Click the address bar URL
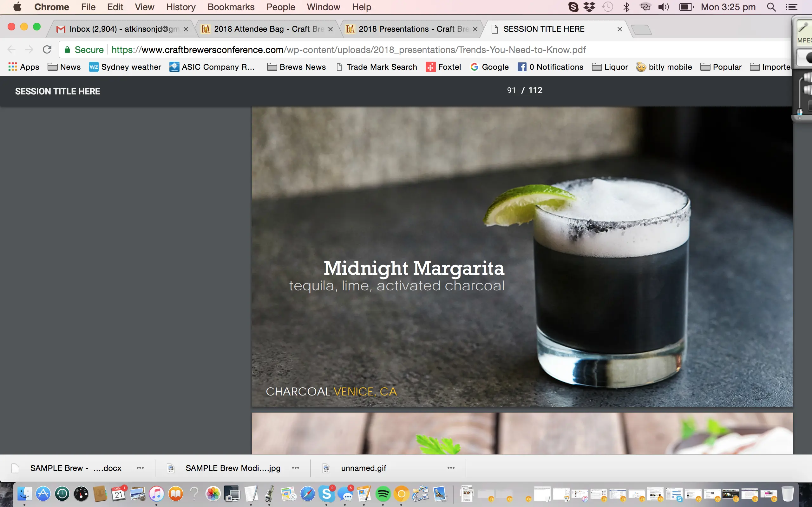This screenshot has height=507, width=812. click(348, 50)
